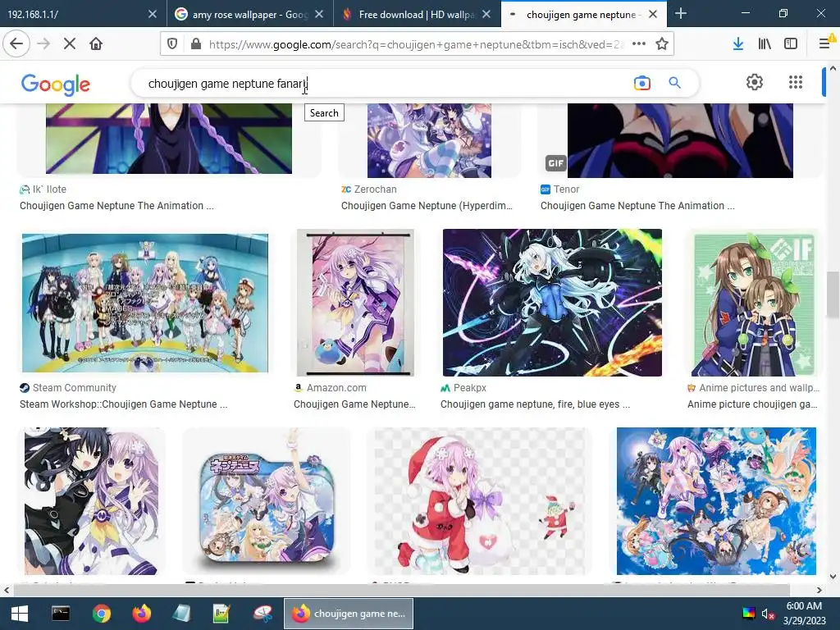Screen dimensions: 840x630
Task: Open the Library bookmarks icon
Action: [765, 44]
